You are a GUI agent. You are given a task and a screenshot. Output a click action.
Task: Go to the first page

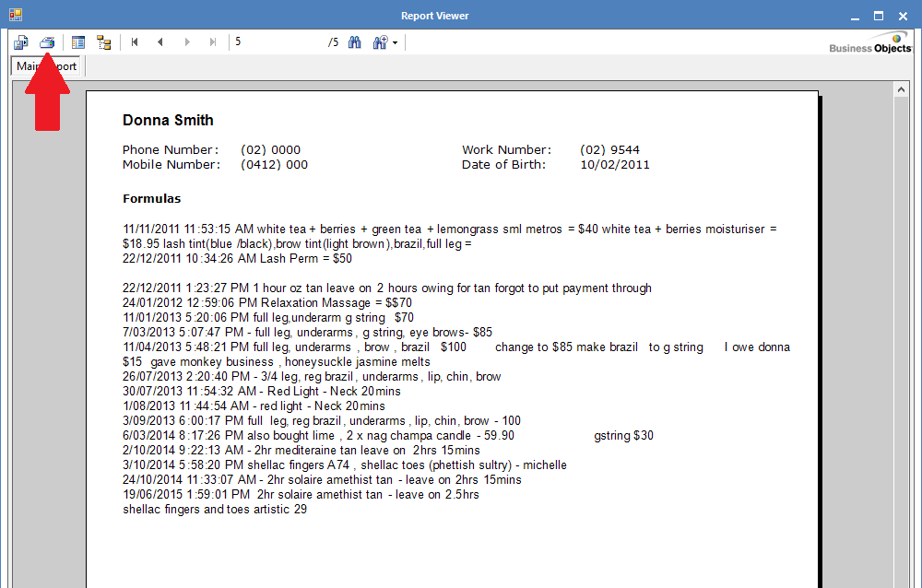[x=135, y=42]
